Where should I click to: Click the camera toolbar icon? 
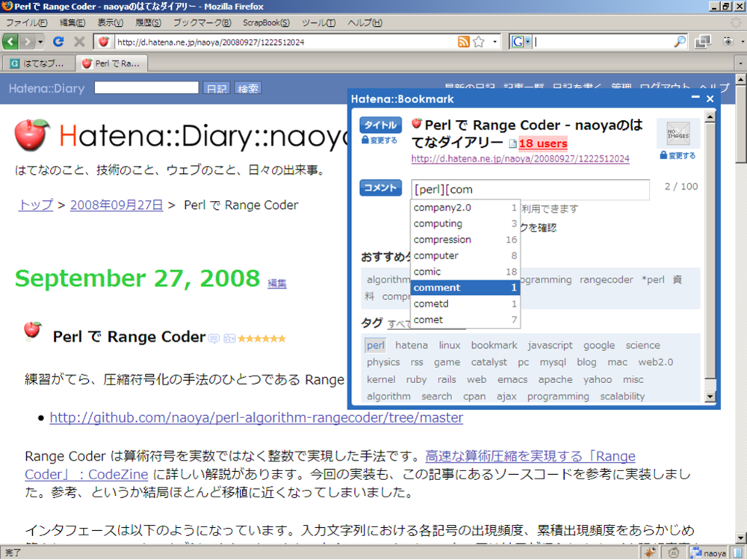[728, 42]
